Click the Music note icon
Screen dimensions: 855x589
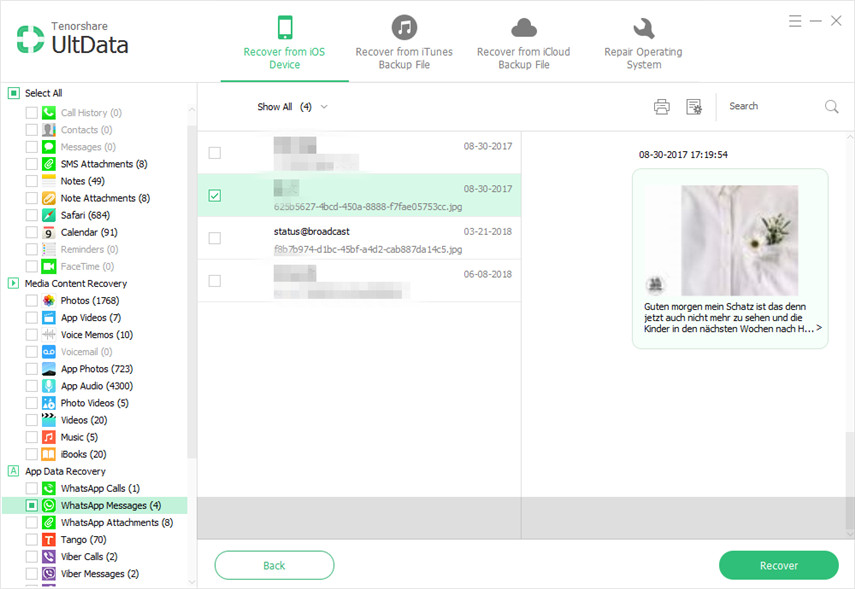point(49,437)
